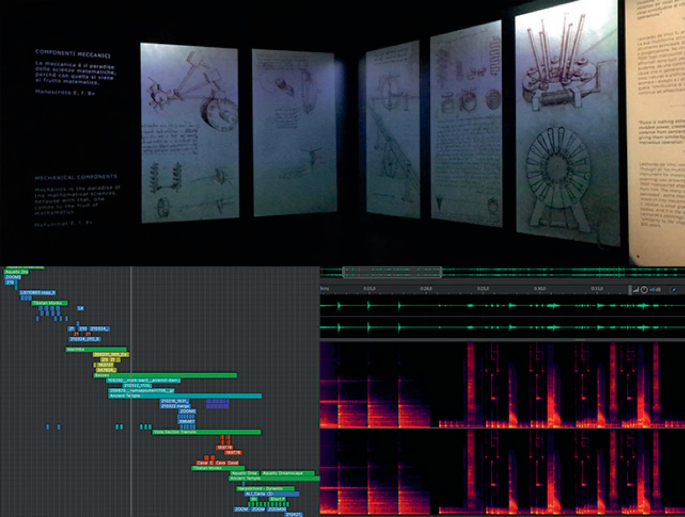Click the vertical playhead line in the multitrack timeline
Image resolution: width=685 pixels, height=517 pixels.
[x=131, y=392]
